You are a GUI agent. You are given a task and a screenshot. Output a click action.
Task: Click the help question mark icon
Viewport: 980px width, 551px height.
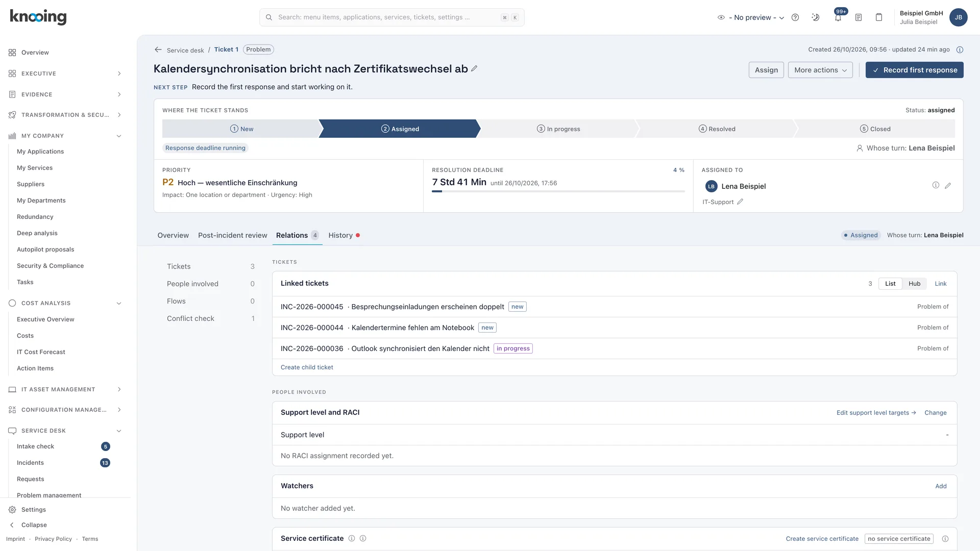coord(795,17)
